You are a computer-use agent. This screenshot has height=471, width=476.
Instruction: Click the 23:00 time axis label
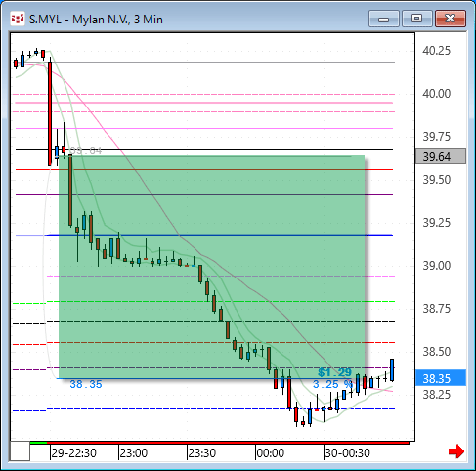(134, 453)
